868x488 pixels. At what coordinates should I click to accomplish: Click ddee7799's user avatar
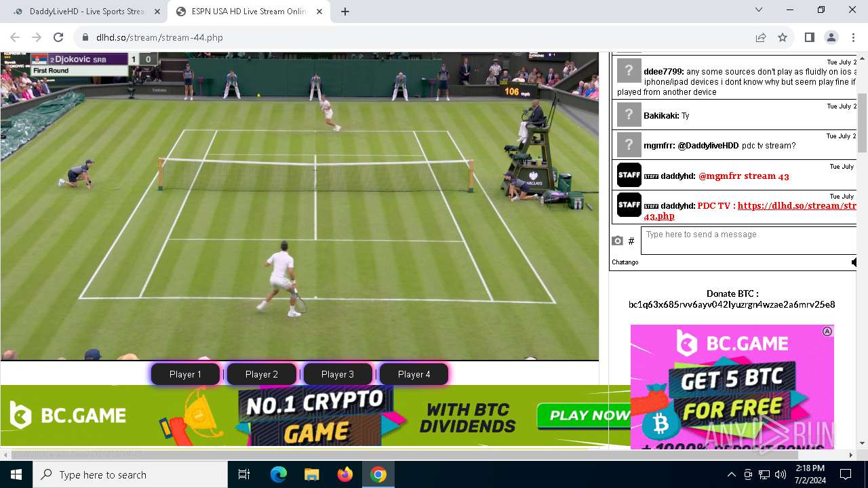[629, 71]
